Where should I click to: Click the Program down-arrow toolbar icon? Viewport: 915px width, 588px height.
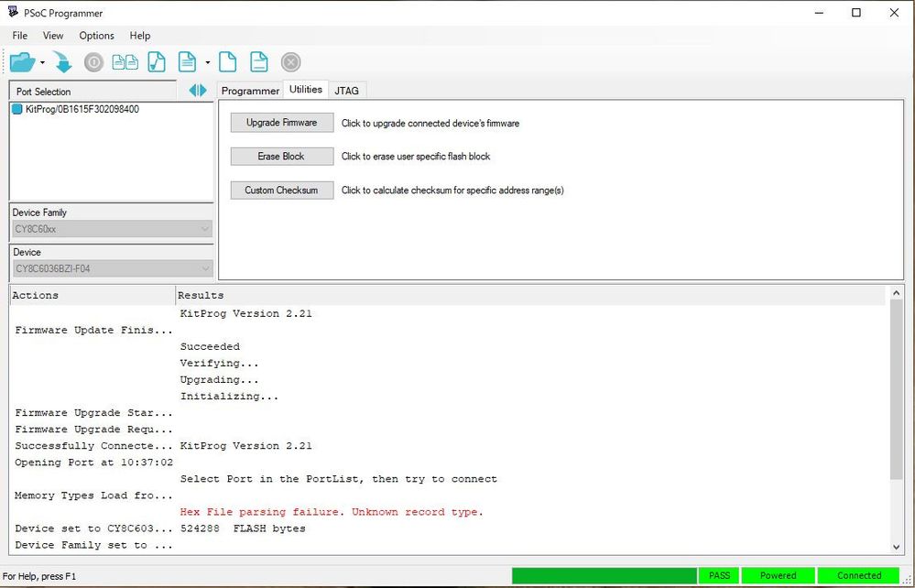62,62
